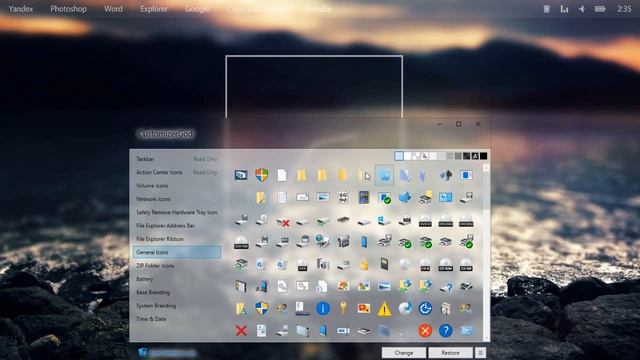Select the blue information circle icon
Image resolution: width=640 pixels, height=360 pixels.
pos(323,309)
